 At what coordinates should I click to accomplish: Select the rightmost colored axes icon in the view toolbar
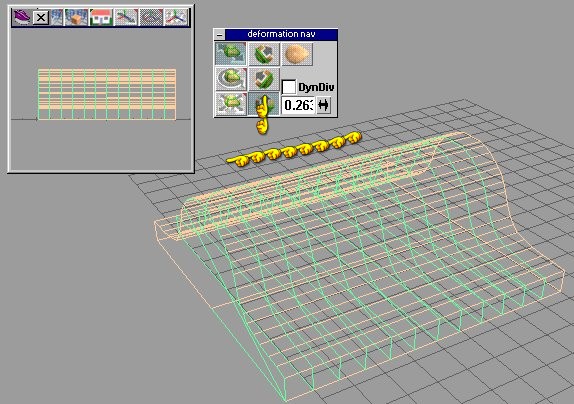176,17
